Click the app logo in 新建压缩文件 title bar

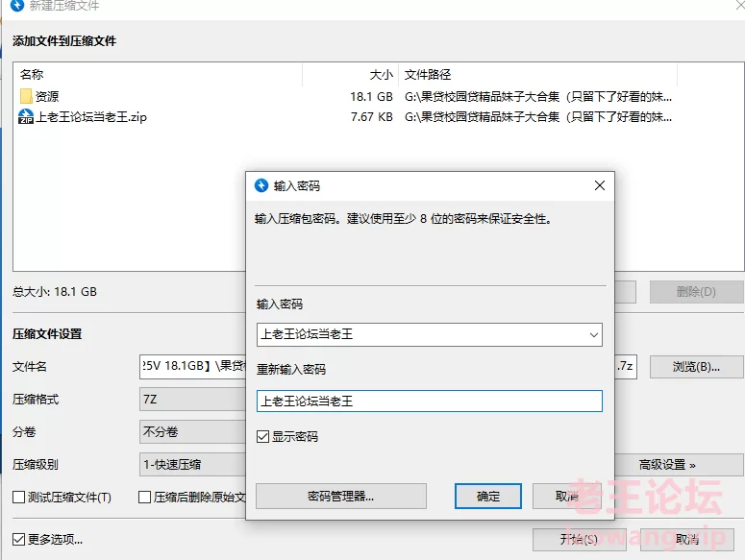17,6
